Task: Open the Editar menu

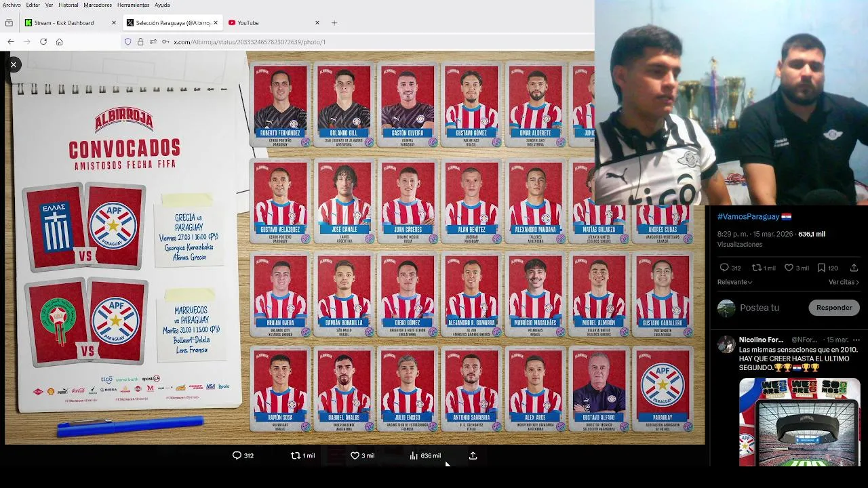Action: [33, 5]
